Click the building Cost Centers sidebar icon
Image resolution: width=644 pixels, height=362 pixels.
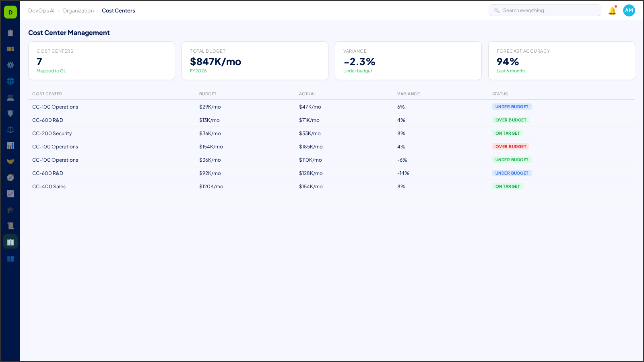[10, 242]
